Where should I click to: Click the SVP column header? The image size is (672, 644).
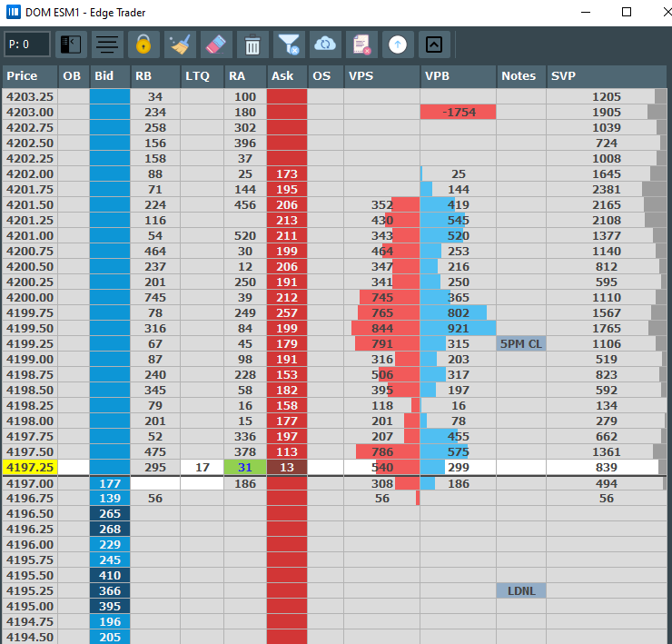click(x=606, y=76)
